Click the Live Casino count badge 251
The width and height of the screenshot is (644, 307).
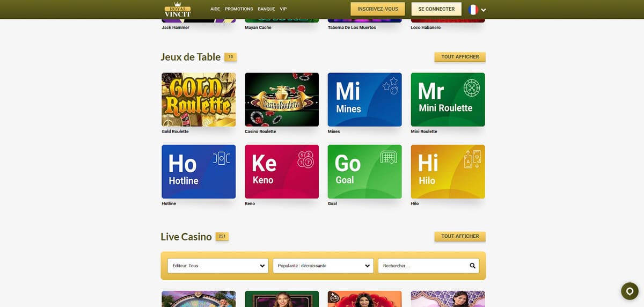click(x=222, y=236)
